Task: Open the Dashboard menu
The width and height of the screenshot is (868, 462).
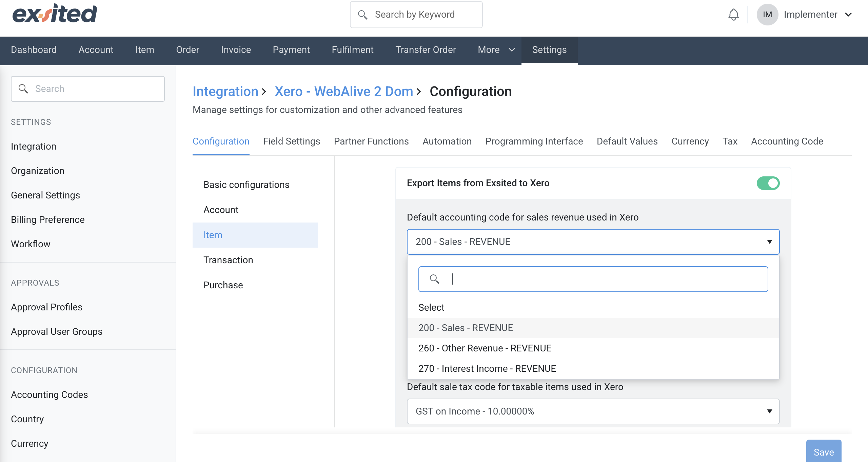Action: coord(34,50)
